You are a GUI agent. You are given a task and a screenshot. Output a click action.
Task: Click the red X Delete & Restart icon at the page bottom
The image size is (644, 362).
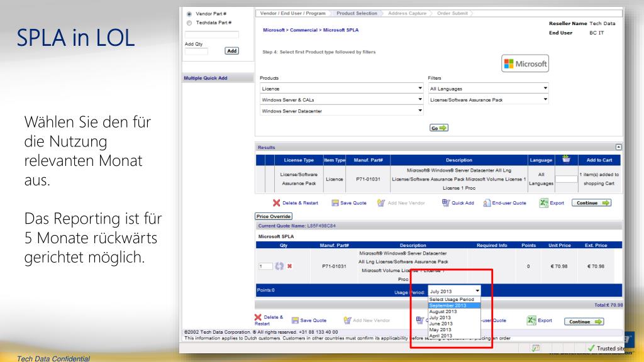point(258,317)
